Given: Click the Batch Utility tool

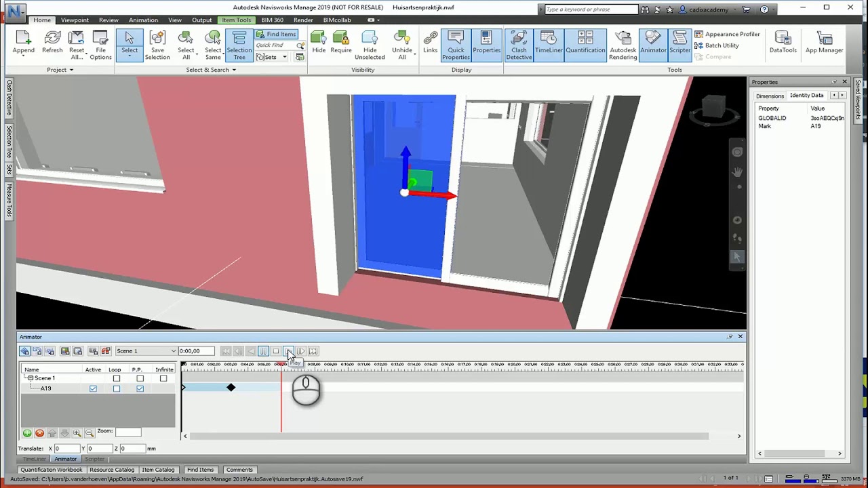Looking at the screenshot, I should tap(717, 45).
